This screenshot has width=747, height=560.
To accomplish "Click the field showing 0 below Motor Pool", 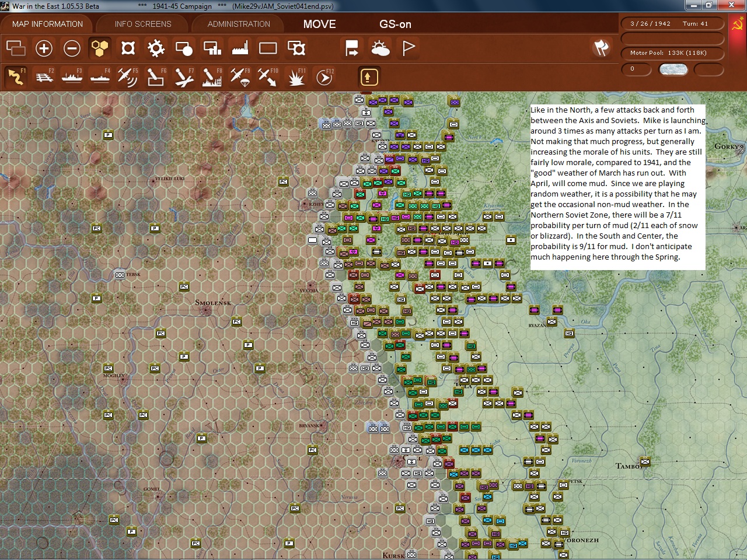I will coord(636,69).
